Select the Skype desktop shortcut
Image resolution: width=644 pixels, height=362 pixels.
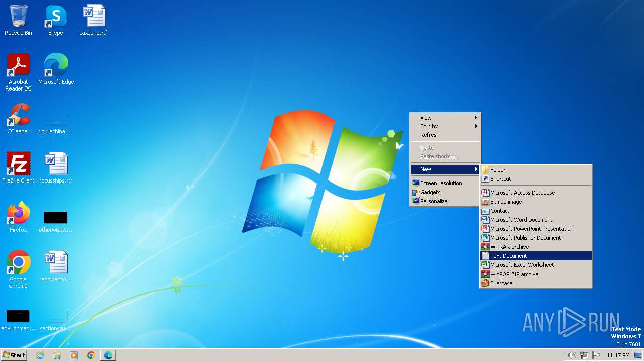56,21
